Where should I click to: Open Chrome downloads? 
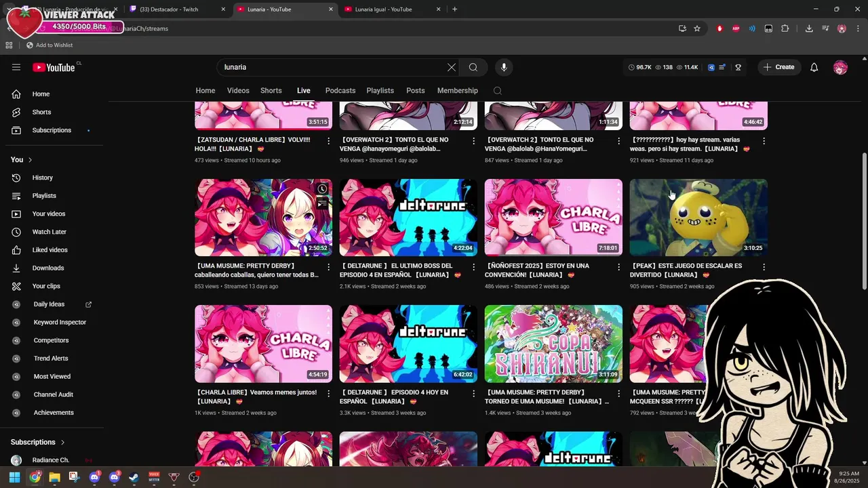809,28
